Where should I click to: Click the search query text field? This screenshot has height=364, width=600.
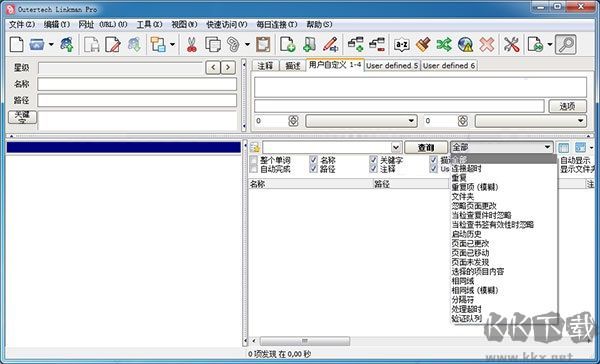coord(327,148)
